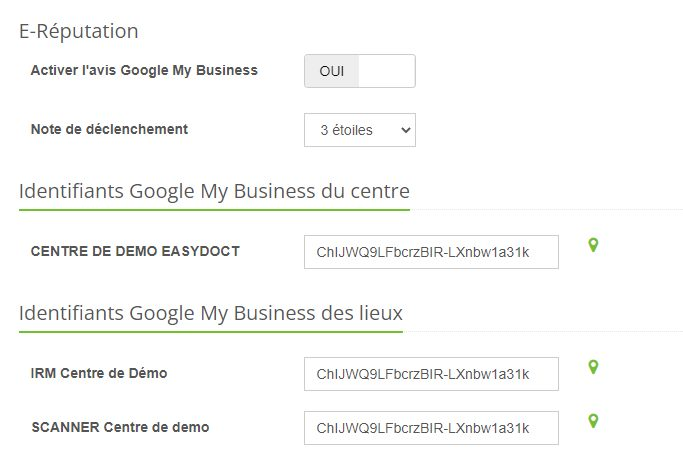Click the blank half of the OUI switch

pos(386,71)
